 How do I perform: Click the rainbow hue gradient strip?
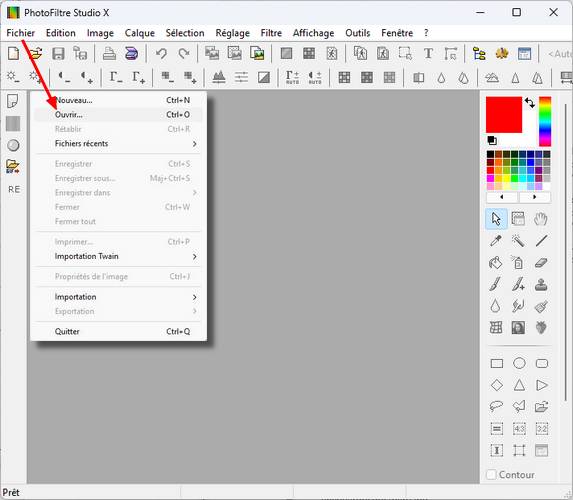click(545, 121)
